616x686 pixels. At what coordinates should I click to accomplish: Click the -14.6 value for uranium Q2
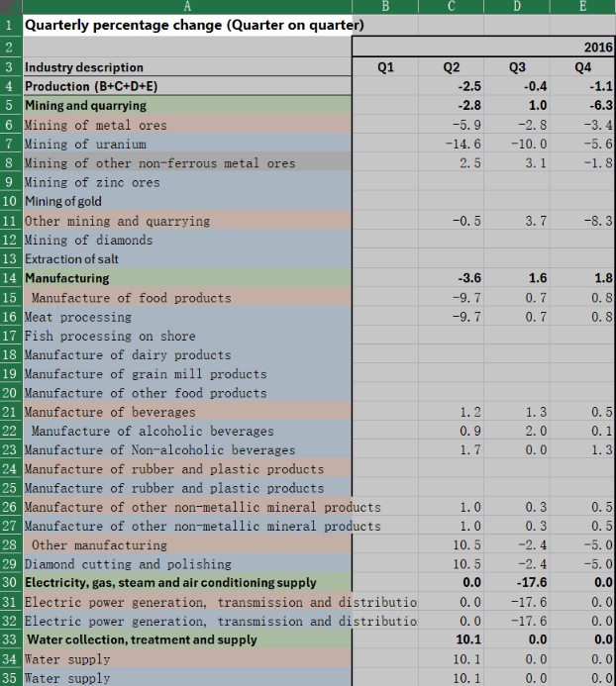tap(463, 145)
